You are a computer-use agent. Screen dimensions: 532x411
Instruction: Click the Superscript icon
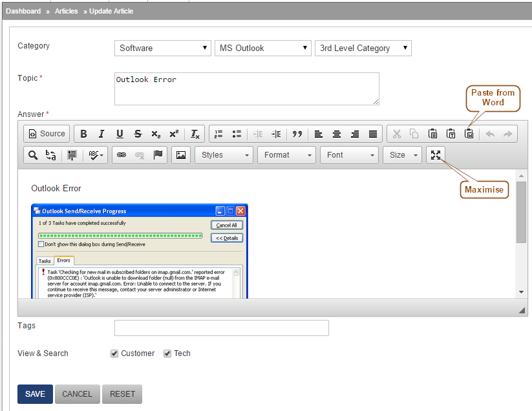coord(174,134)
